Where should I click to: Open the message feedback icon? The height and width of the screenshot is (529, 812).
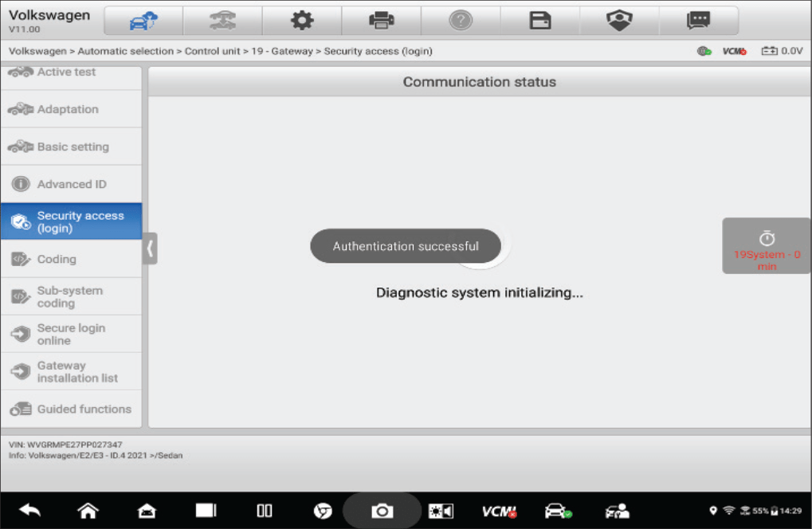point(698,21)
